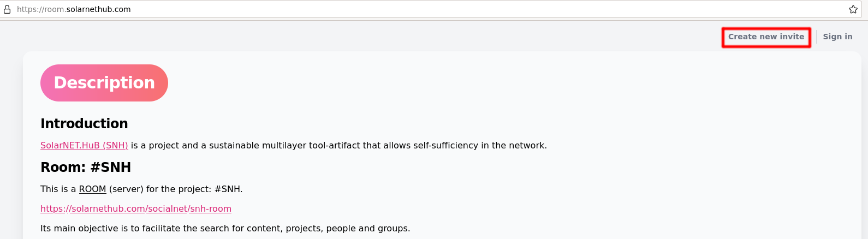Click 'content, projects, people and groups' text
Screen dimensions: 868x239
point(328,228)
